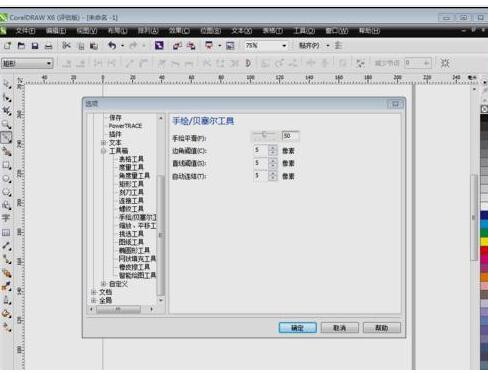Click the Export toolbar icon
Screen dimensions: 488x373
point(191,46)
